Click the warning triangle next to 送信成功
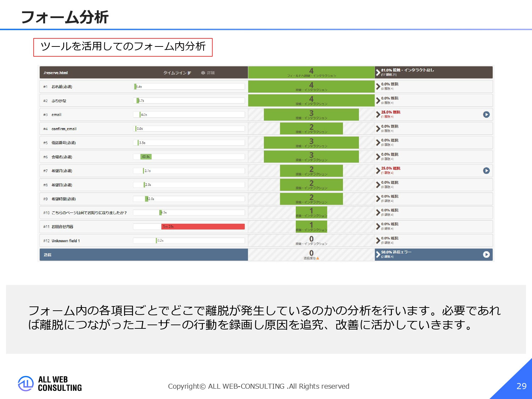 (317, 258)
